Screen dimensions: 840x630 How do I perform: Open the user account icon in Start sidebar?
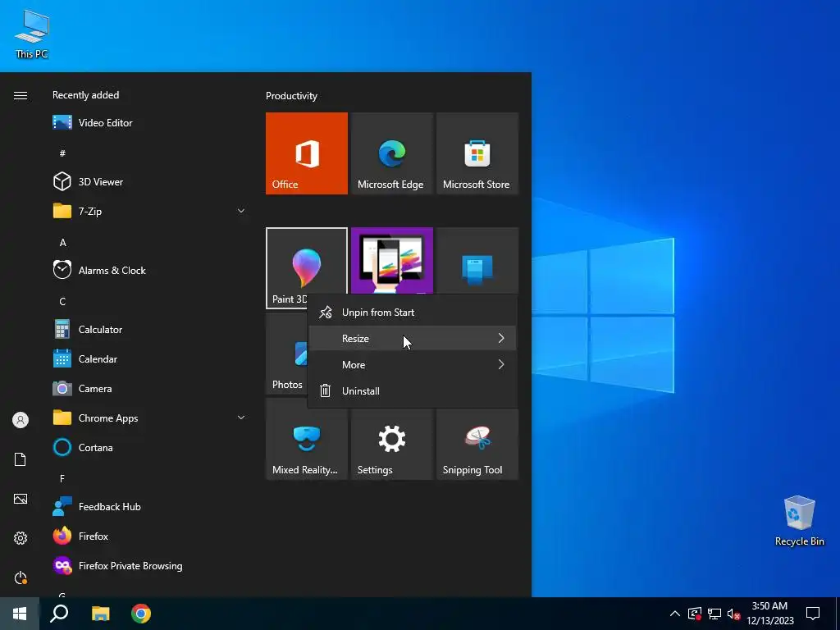click(x=21, y=420)
